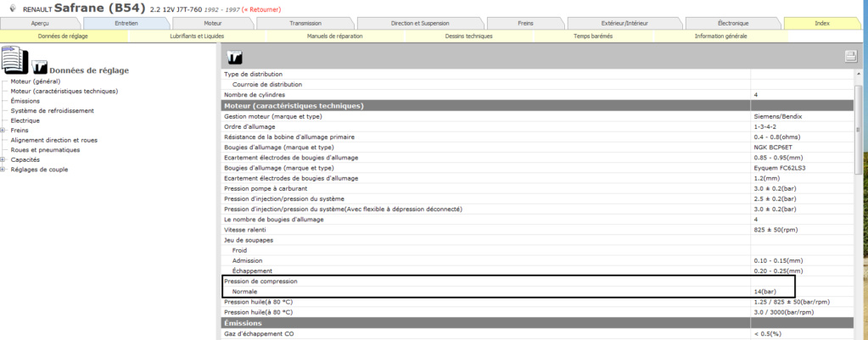
Task: Open the Extérieur/Intérieur tab
Action: click(x=624, y=23)
